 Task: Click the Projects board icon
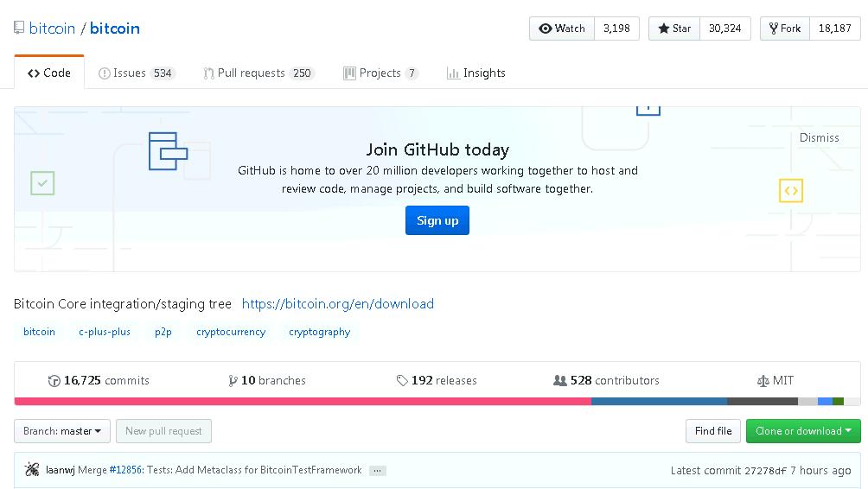[x=349, y=73]
